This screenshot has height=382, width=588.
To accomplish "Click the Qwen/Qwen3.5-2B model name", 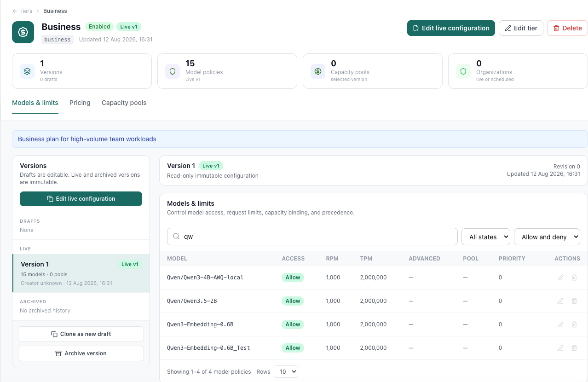I will pos(192,301).
